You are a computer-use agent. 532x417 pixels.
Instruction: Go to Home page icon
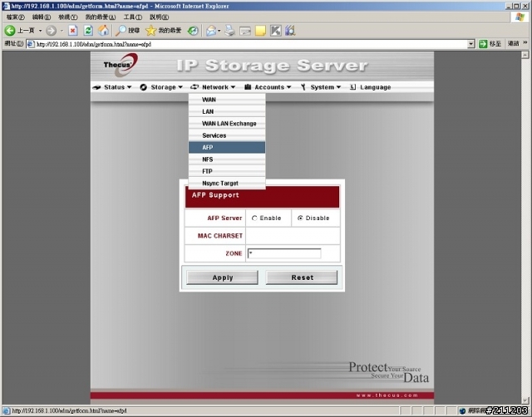coord(103,31)
